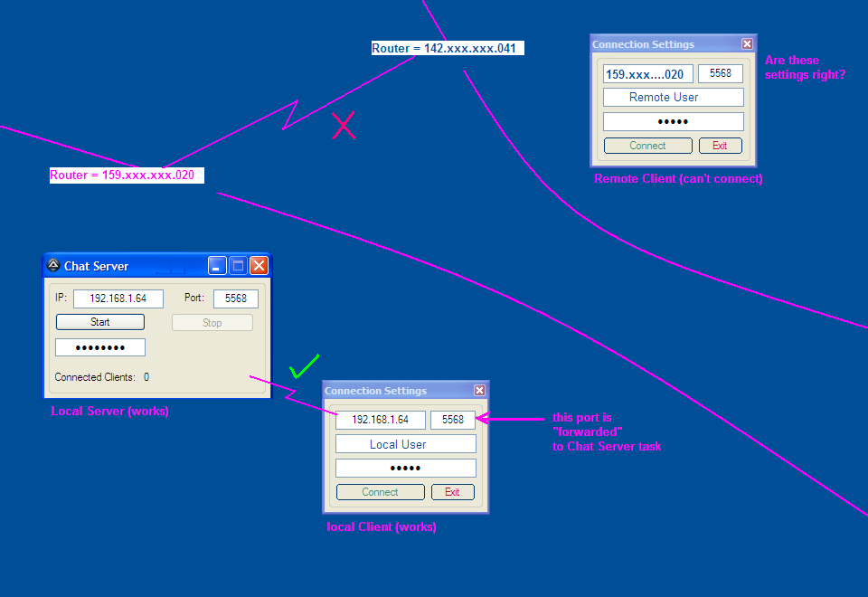Minimize the Chat Server window
Viewport: 868px width, 597px height.
coord(217,265)
